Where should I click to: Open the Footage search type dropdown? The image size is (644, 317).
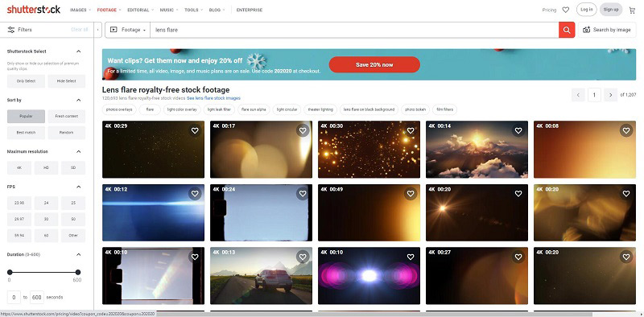[x=128, y=30]
